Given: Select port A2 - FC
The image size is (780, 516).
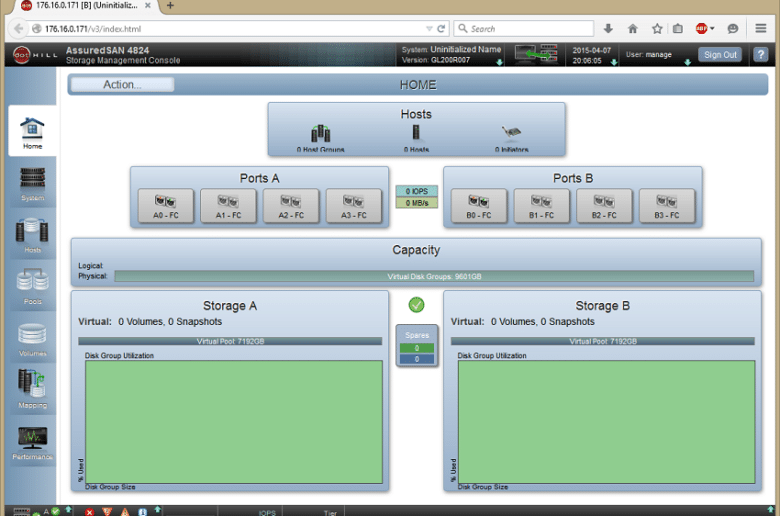Looking at the screenshot, I should (291, 206).
